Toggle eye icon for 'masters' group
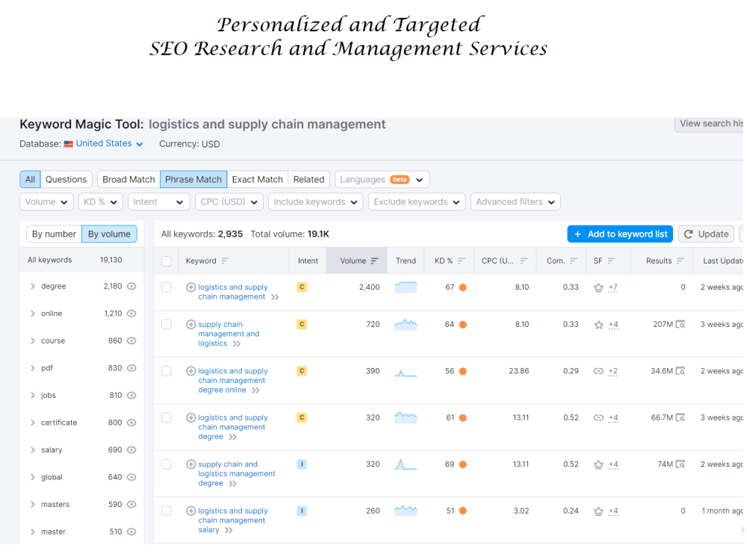747x560 pixels. point(131,504)
